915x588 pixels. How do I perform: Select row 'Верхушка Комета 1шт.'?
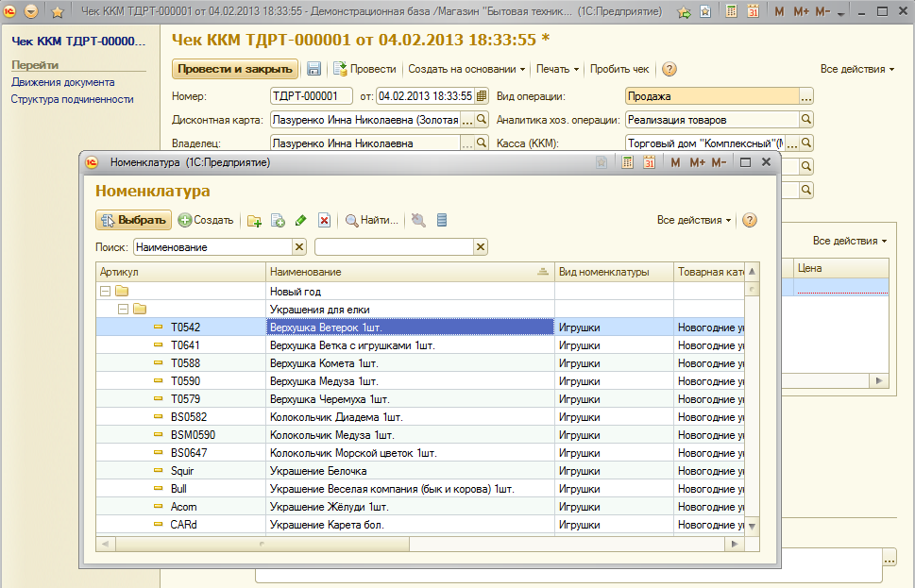(x=420, y=363)
